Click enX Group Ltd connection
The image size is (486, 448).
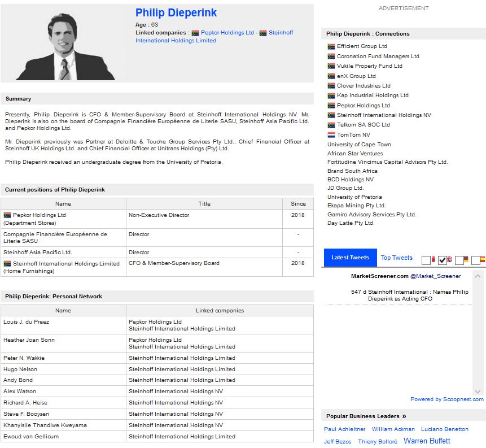pos(356,76)
